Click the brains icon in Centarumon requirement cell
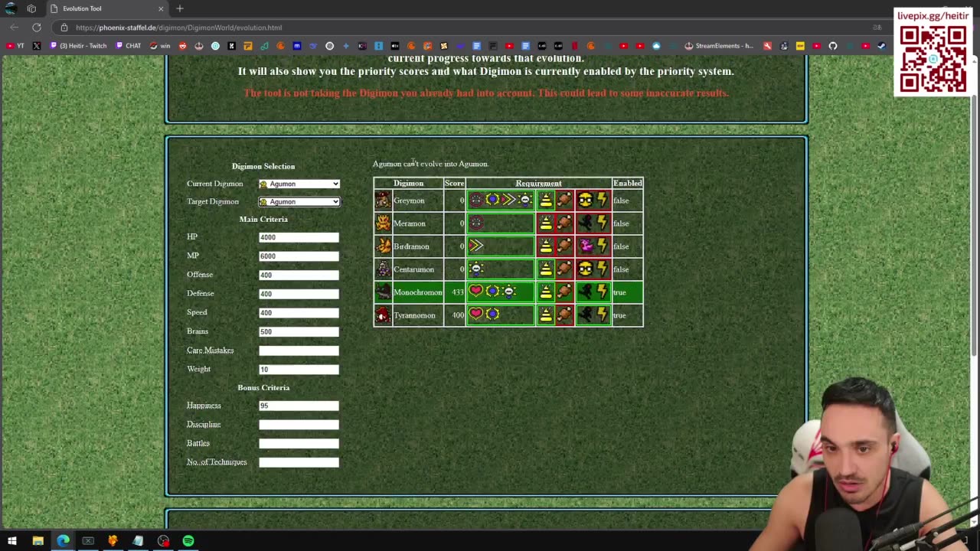Viewport: 980px width, 551px height. (x=476, y=269)
